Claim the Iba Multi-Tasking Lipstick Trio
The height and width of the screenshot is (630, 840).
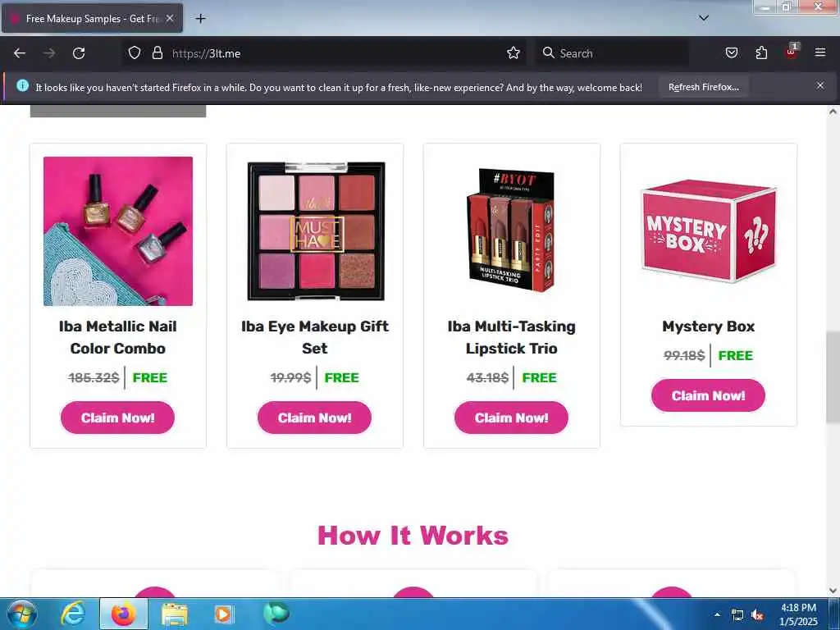point(512,418)
